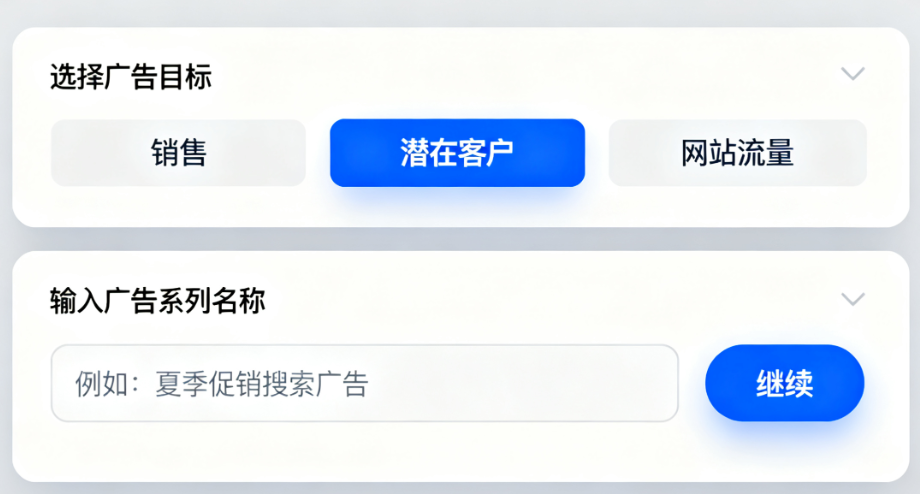This screenshot has width=920, height=494.
Task: Select the 销售 advertising goal
Action: (178, 153)
